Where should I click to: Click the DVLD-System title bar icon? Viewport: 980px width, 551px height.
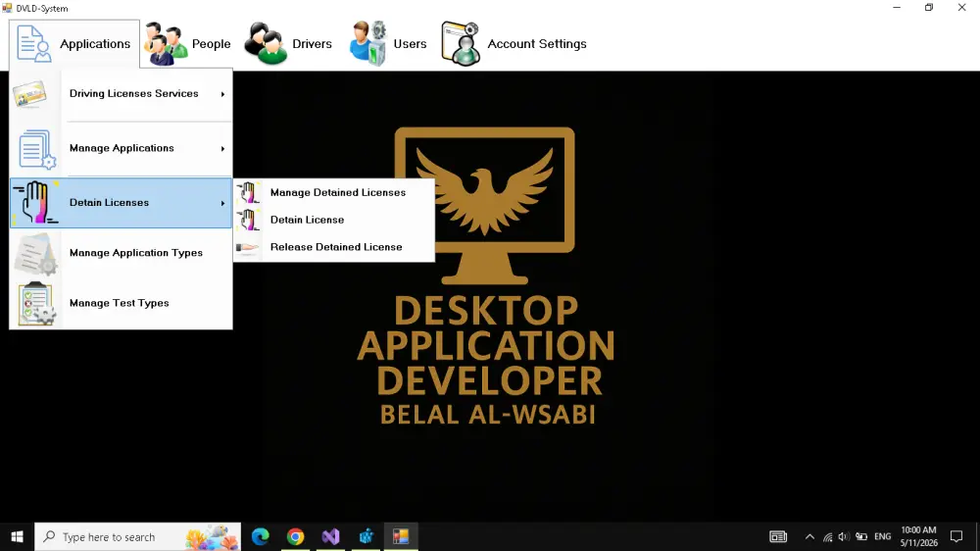coord(7,8)
